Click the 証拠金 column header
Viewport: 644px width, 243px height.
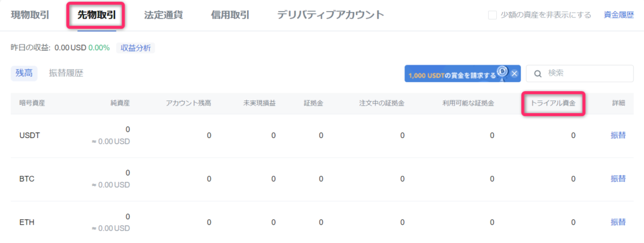click(313, 103)
